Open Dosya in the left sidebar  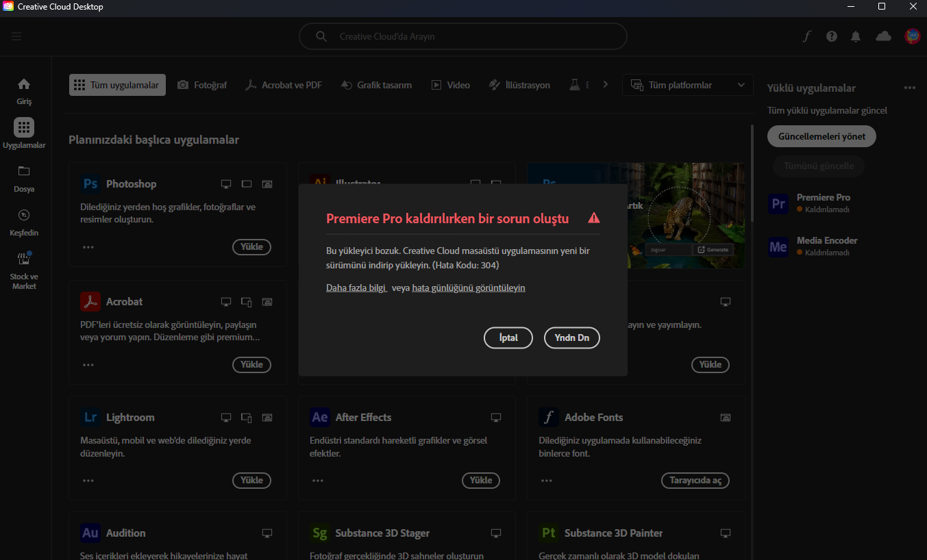[x=24, y=179]
